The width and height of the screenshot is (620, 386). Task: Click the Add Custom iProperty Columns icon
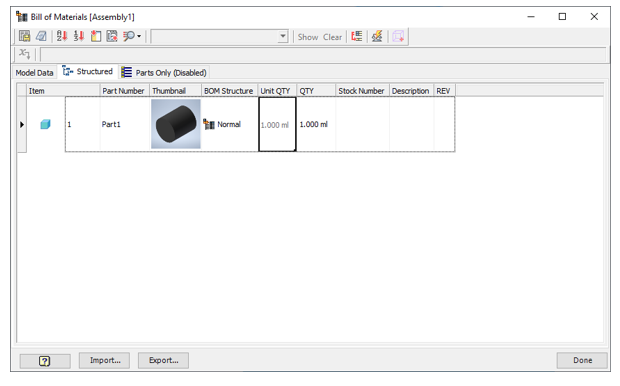click(96, 36)
